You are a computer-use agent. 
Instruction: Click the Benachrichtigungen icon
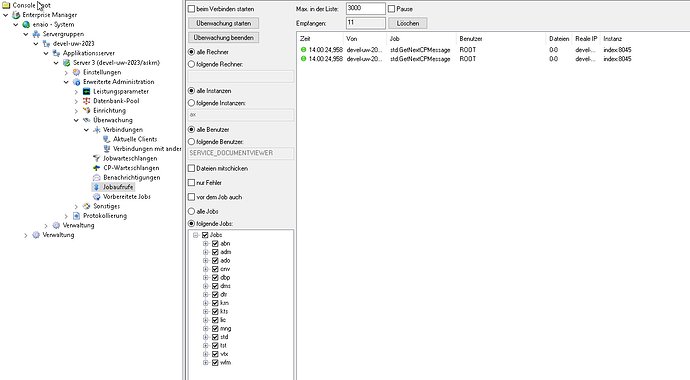97,178
